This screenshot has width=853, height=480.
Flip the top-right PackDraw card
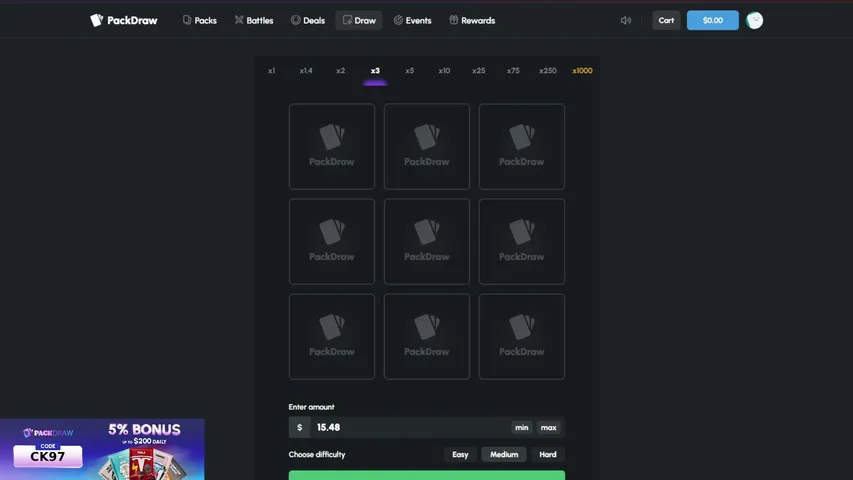pos(522,146)
